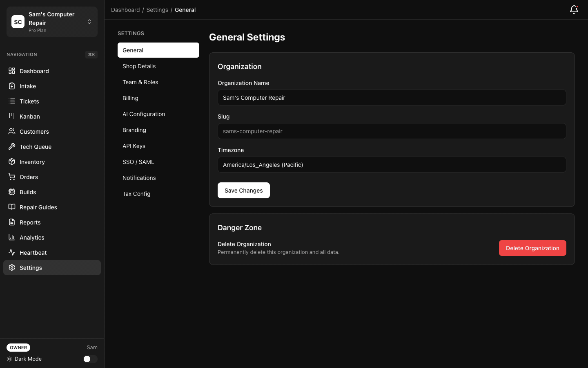Viewport: 588px width, 368px height.
Task: Click the sun icon next to Dark Mode
Action: [x=10, y=359]
